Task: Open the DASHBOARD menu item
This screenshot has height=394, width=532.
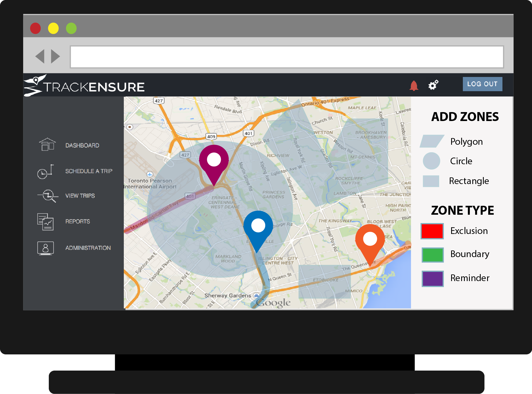Action: click(82, 145)
